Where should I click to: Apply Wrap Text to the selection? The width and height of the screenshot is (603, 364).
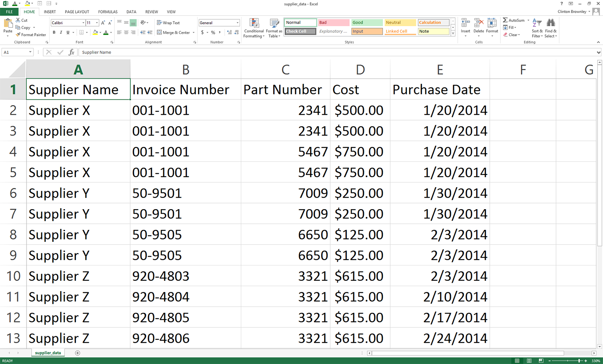pos(168,22)
